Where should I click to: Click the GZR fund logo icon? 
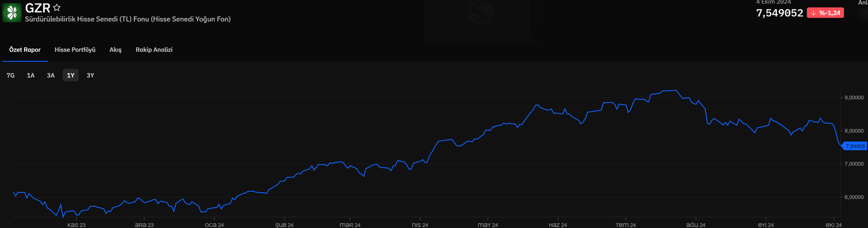coord(12,12)
